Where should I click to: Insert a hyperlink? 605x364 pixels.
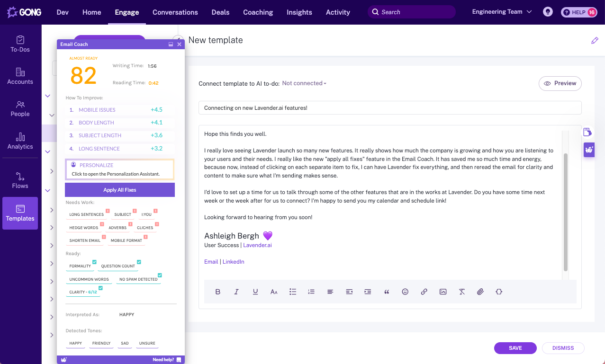click(424, 292)
